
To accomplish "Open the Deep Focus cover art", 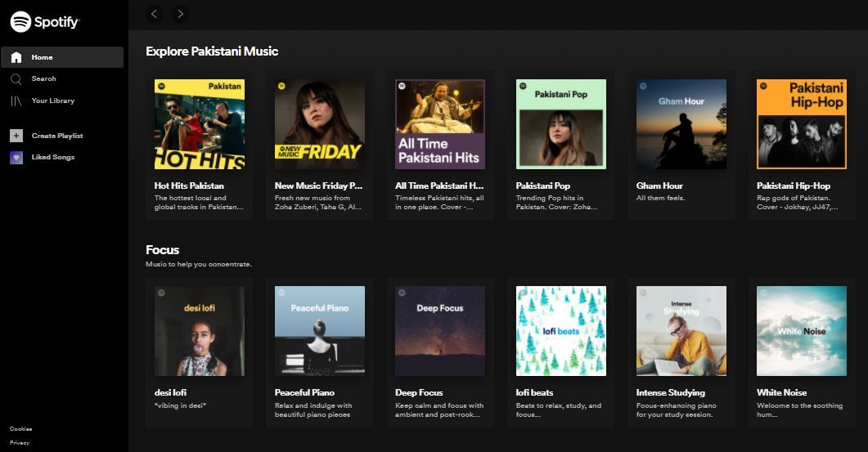I will pos(440,331).
